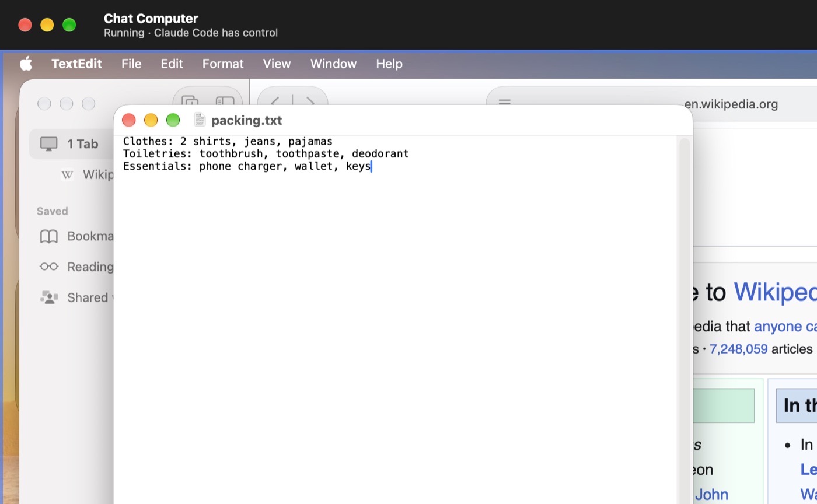Click the Safari back arrow
Image resolution: width=817 pixels, height=504 pixels.
click(x=275, y=100)
